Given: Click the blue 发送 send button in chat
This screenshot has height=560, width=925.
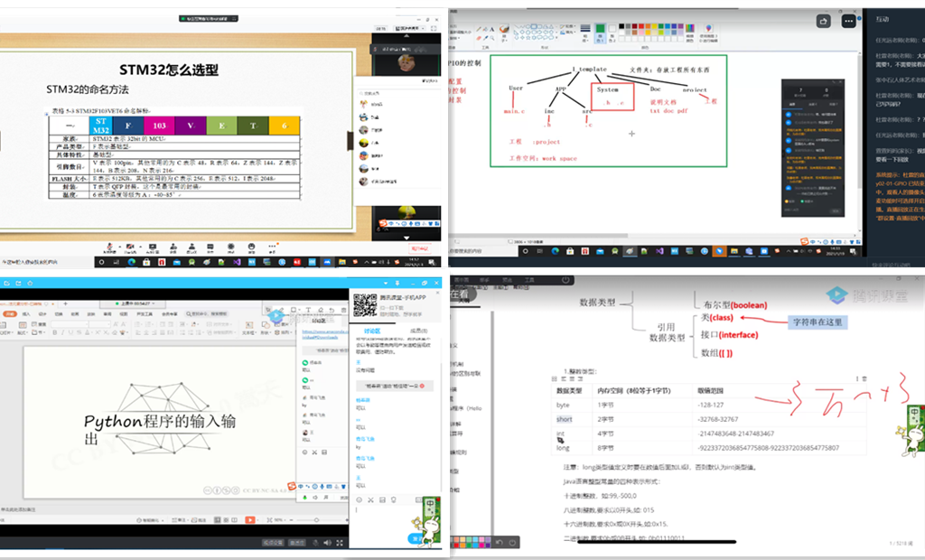Looking at the screenshot, I should tap(416, 538).
